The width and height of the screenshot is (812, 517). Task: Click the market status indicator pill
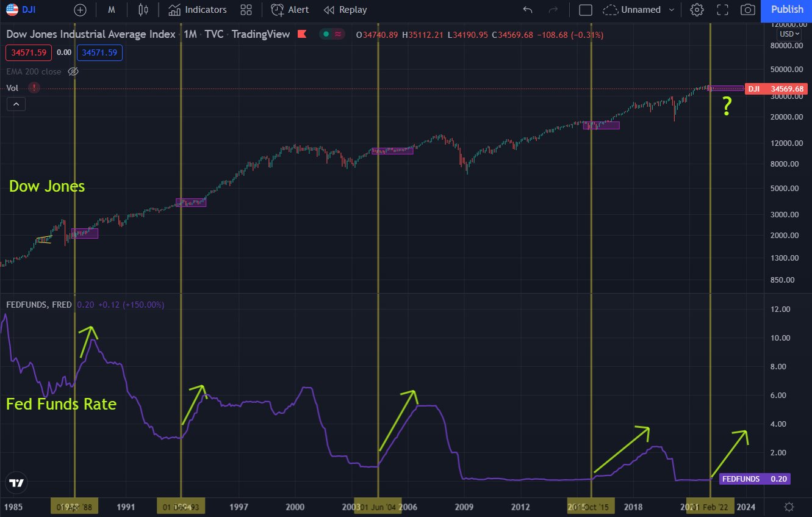[x=333, y=35]
